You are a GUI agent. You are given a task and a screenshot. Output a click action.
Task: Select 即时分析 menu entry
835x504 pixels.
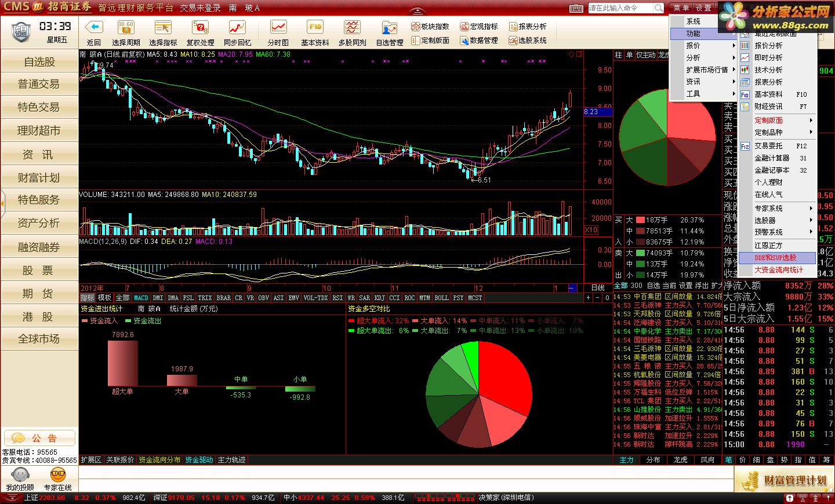pos(777,57)
